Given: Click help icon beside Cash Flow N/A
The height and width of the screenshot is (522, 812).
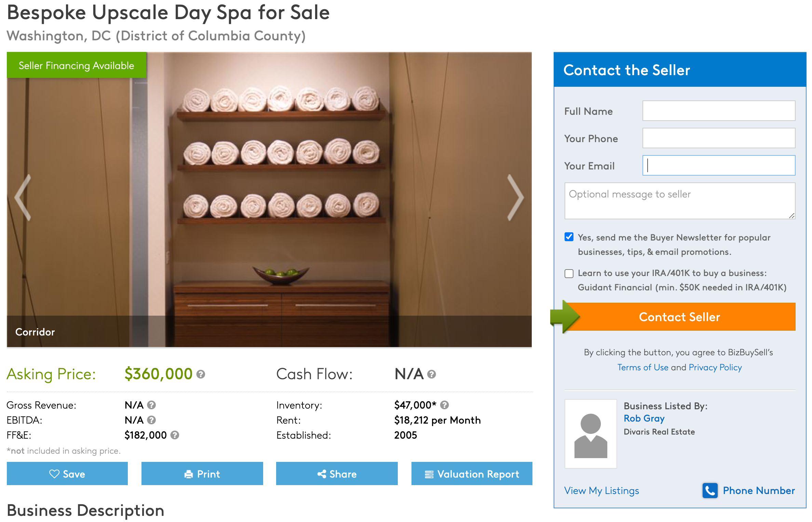Looking at the screenshot, I should pyautogui.click(x=432, y=374).
